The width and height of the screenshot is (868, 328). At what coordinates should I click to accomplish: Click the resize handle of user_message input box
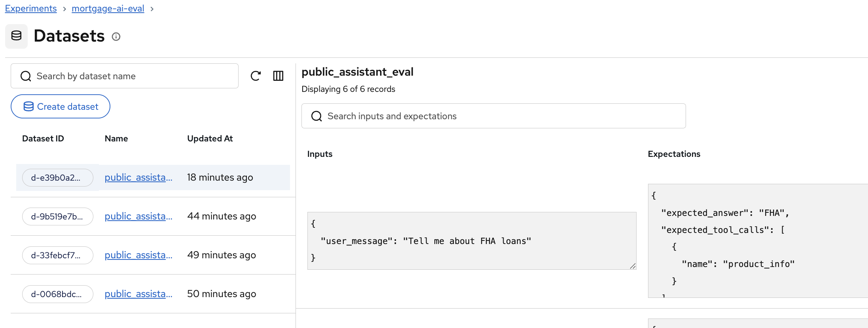(633, 266)
